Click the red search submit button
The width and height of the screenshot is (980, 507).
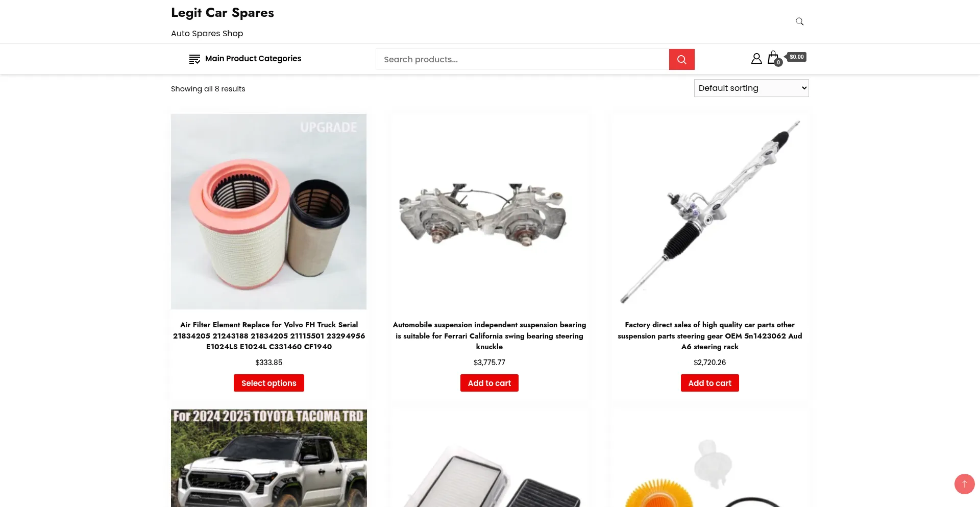click(x=681, y=59)
